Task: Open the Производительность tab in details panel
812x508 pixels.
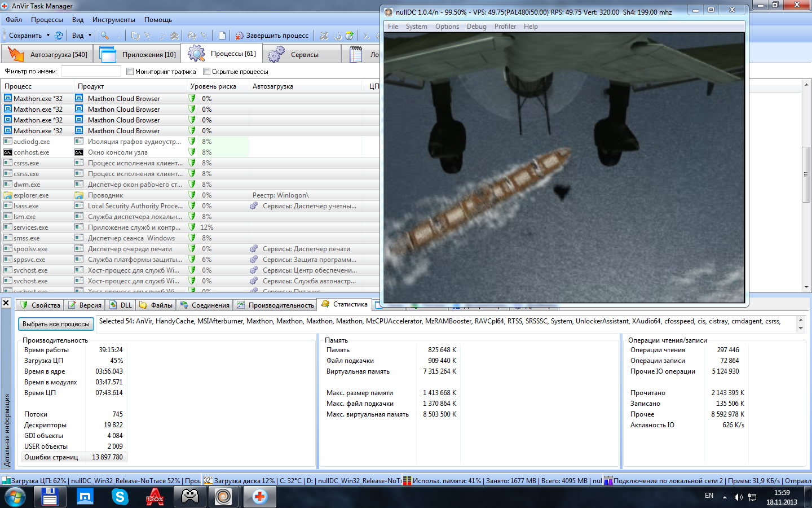Action: tap(276, 305)
